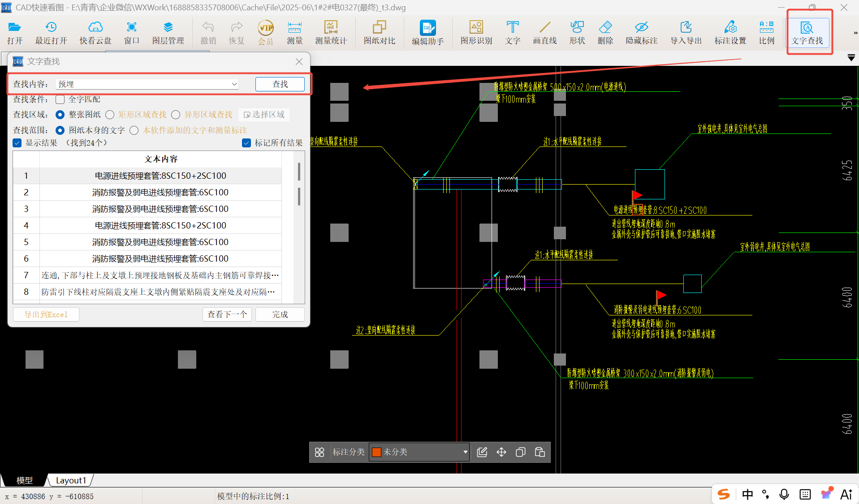Click the 查看下一个 next result button
Viewport: 859px width, 504px height.
pyautogui.click(x=227, y=314)
